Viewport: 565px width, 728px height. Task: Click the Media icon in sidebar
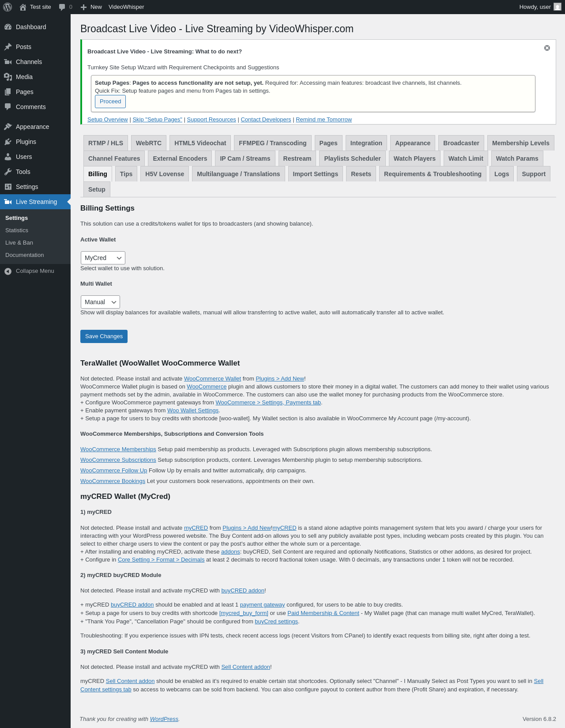coord(8,77)
